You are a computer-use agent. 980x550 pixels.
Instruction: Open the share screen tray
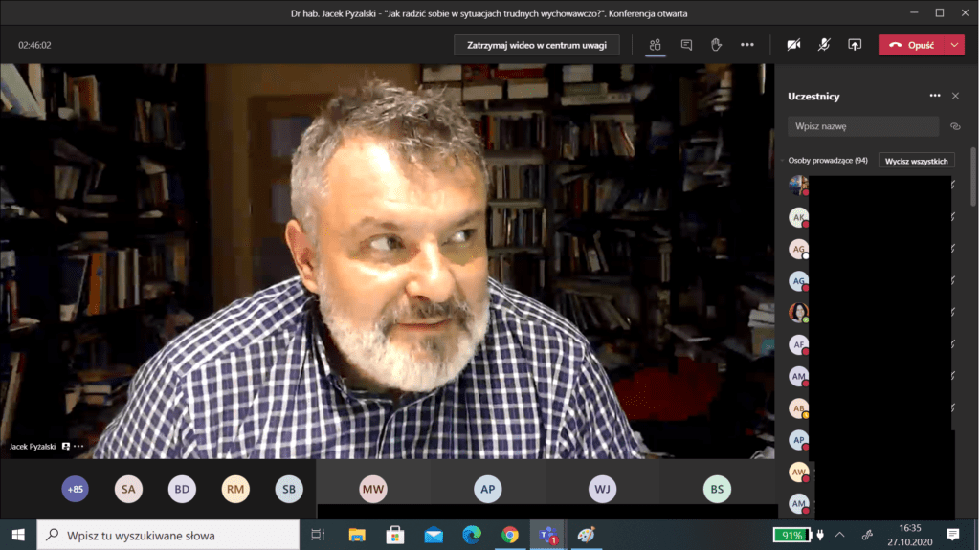click(855, 45)
